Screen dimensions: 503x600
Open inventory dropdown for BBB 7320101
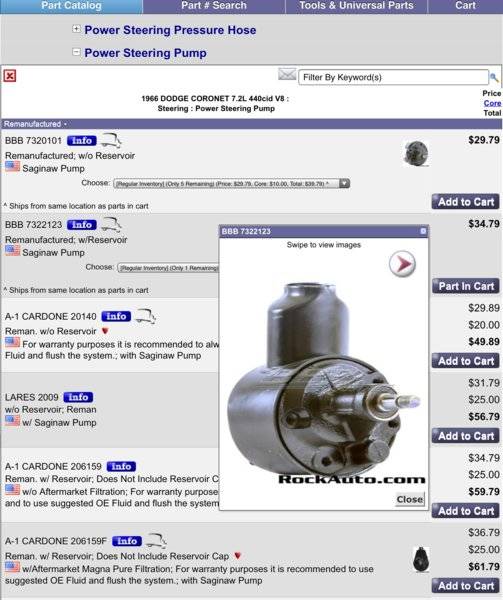pos(231,184)
